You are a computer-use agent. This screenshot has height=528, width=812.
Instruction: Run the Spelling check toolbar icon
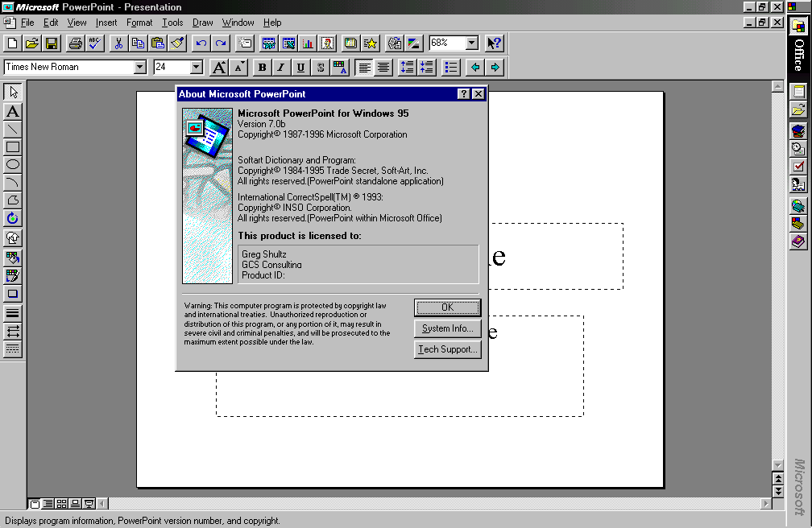click(x=95, y=43)
